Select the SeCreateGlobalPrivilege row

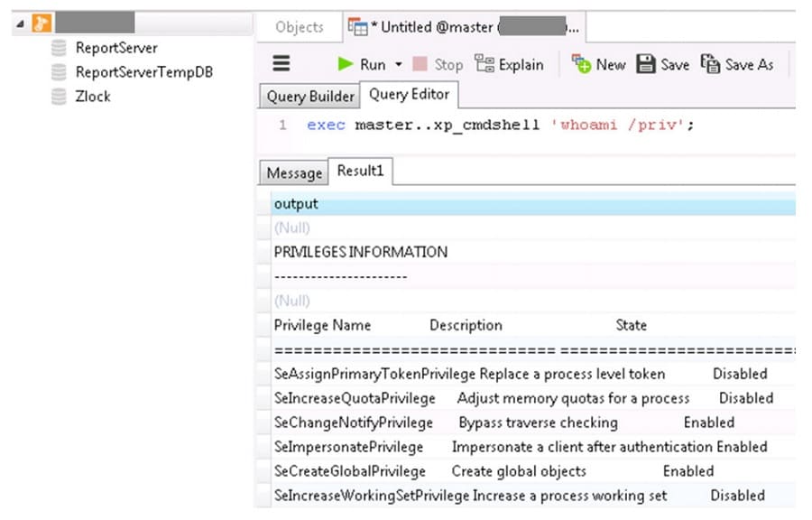point(533,471)
